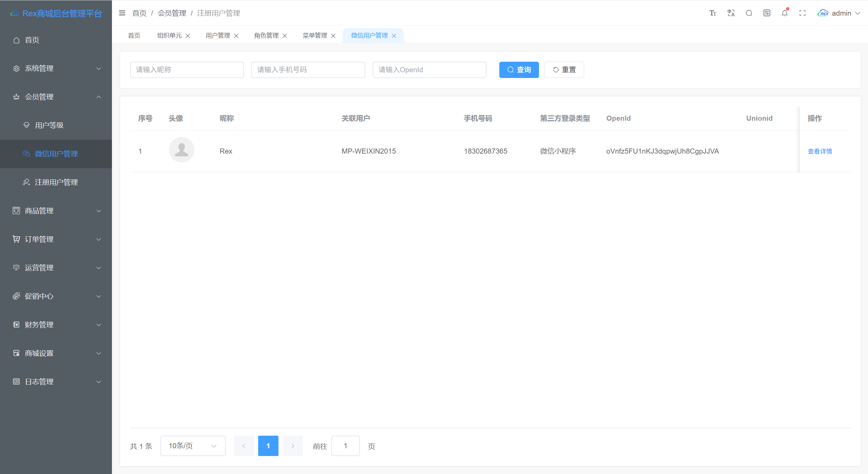Image resolution: width=868 pixels, height=474 pixels.
Task: Click the home icon in sidebar
Action: click(x=16, y=40)
